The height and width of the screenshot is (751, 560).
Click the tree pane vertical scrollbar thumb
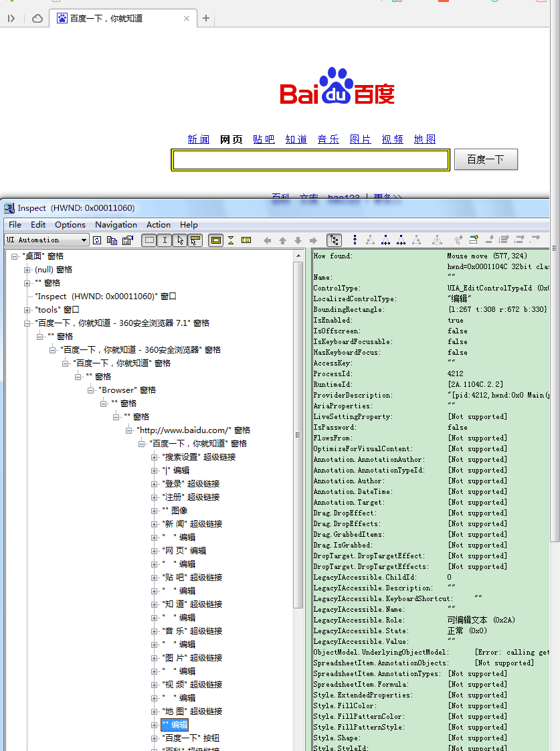pos(298,434)
